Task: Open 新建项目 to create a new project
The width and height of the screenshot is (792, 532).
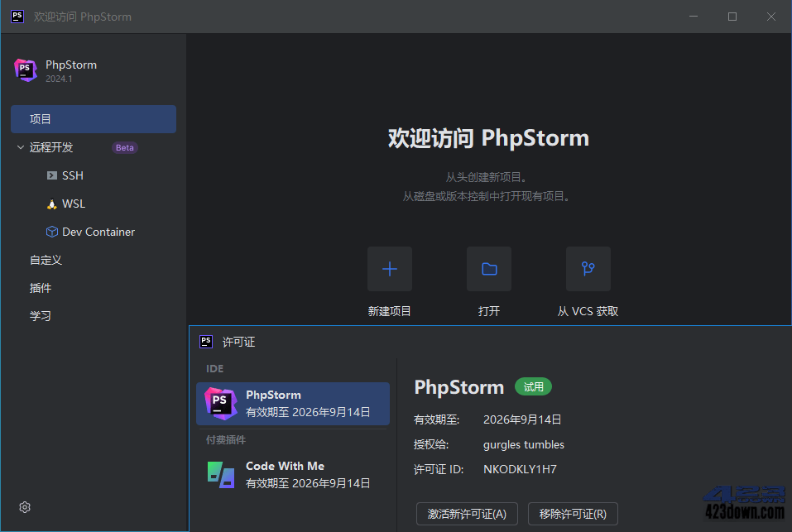Action: 389,268
